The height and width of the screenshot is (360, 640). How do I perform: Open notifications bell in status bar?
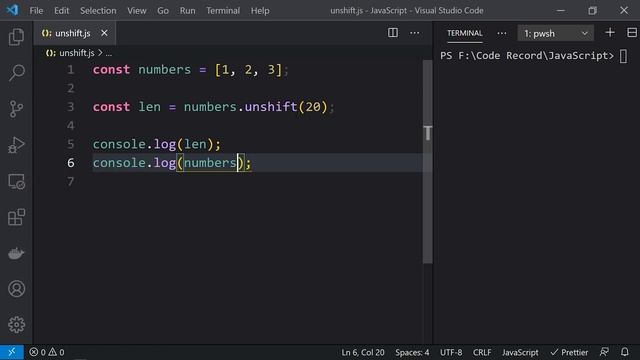[x=624, y=352]
